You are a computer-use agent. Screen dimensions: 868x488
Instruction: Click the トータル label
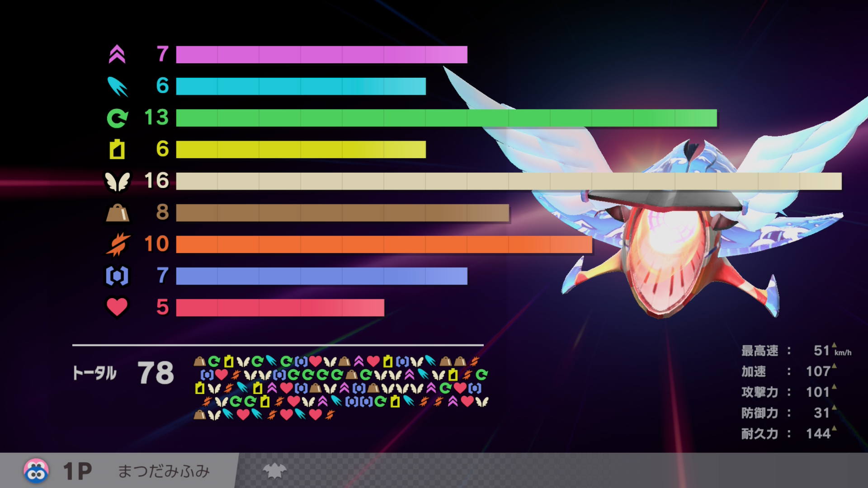95,373
